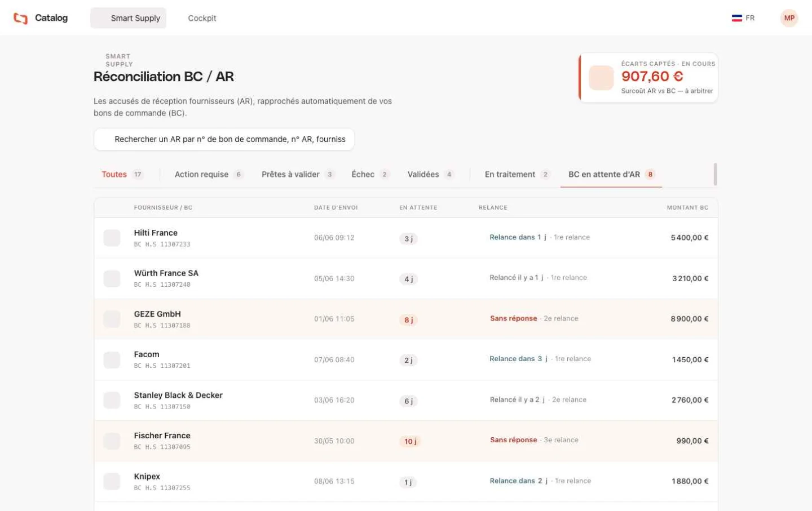
Task: Open the Smart Supply tab
Action: pos(129,18)
